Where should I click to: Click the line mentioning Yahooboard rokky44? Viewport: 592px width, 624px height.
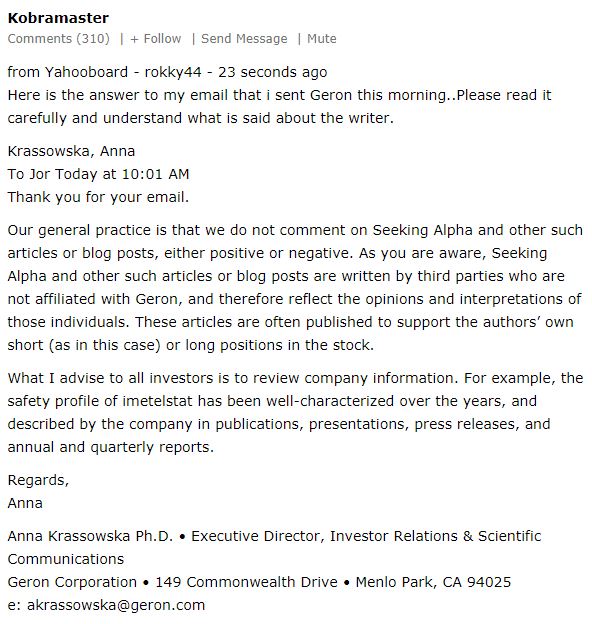pos(167,72)
